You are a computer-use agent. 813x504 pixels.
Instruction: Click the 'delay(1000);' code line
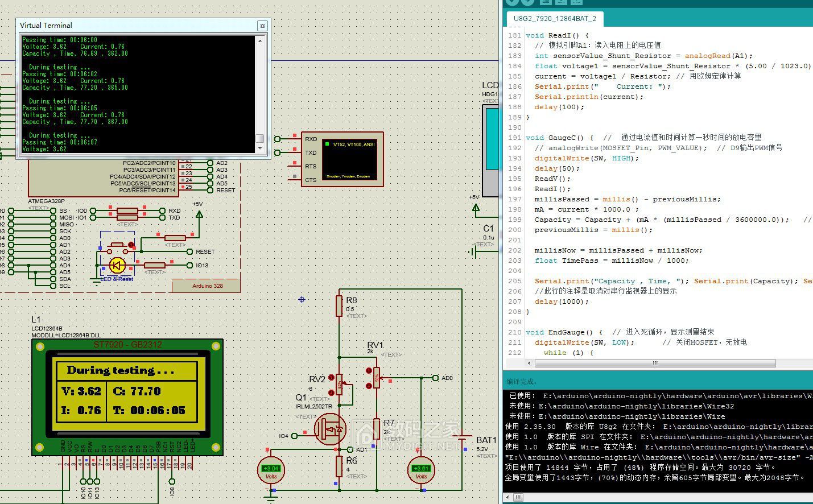[562, 301]
